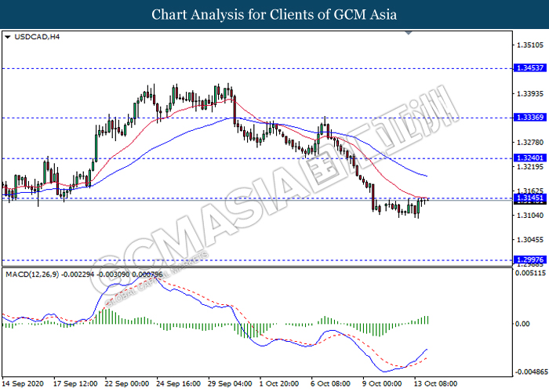
Task: Click the 6 Oct 08:00 time label
Action: click(330, 384)
